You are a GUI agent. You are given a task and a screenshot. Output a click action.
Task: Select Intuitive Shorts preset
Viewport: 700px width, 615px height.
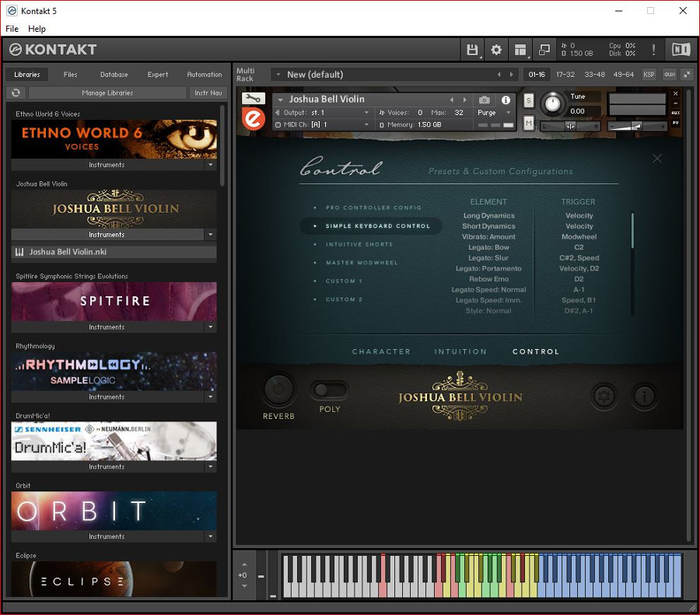[359, 244]
